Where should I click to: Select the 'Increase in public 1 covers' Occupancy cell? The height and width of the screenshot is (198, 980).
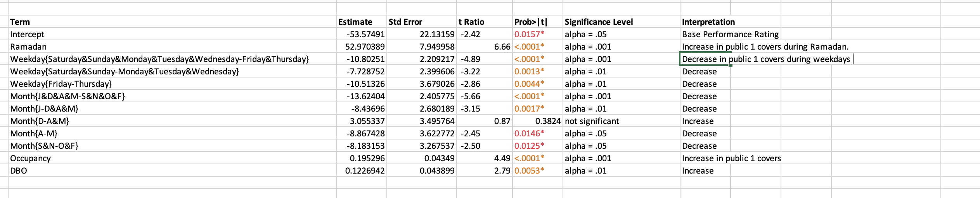[731, 158]
